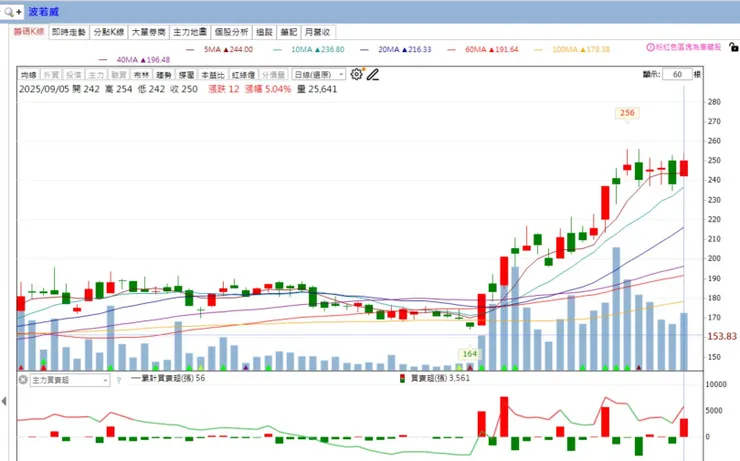
Task: Click the 5MA 244.00 legend
Action: [x=220, y=49]
